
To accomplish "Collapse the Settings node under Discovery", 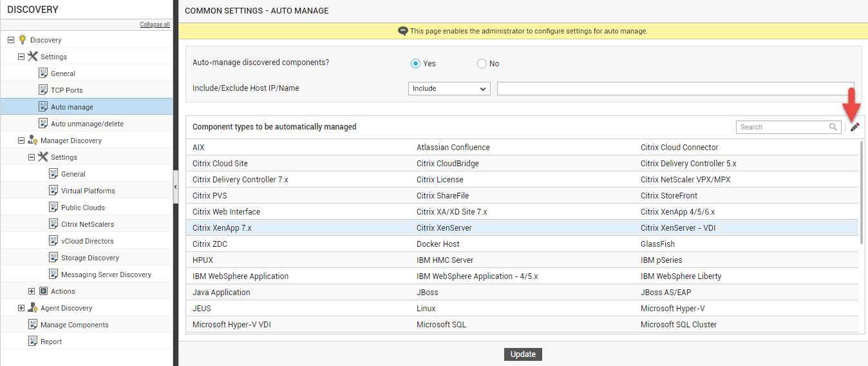I will coord(21,57).
